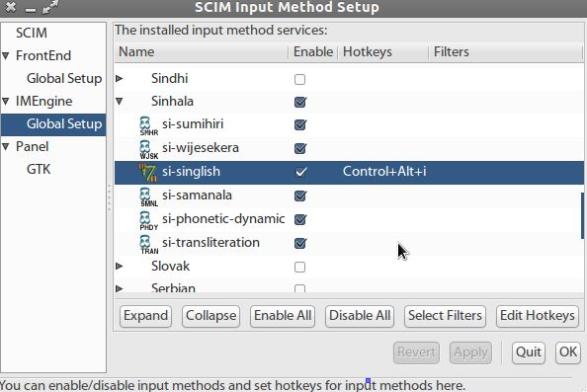Screen dimensions: 587x392
Task: Collapse the Sinhala language group
Action: pyautogui.click(x=120, y=101)
